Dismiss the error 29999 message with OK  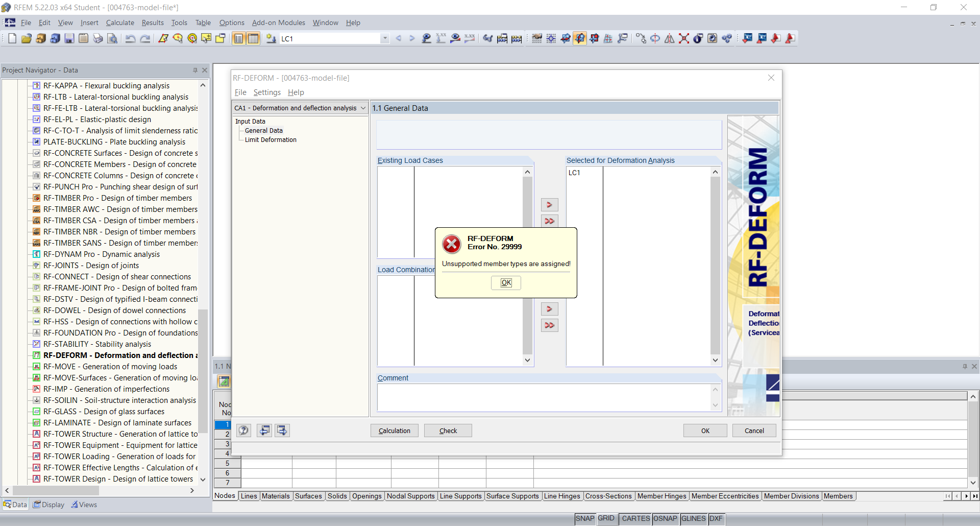506,283
